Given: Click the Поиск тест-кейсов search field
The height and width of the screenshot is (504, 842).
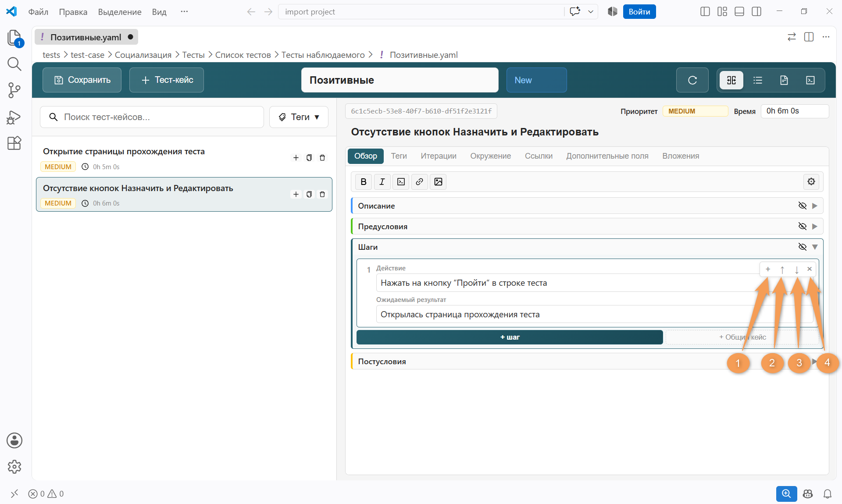Looking at the screenshot, I should click(152, 117).
